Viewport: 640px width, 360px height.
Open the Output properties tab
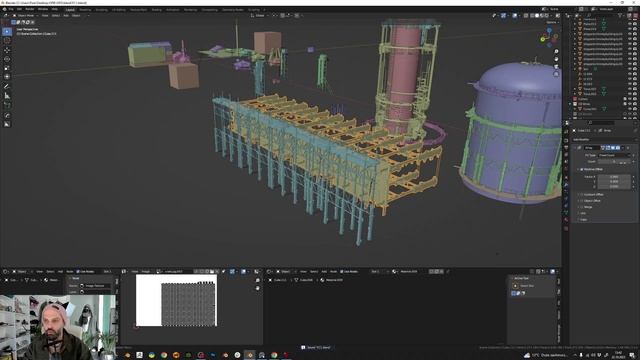coord(566,140)
